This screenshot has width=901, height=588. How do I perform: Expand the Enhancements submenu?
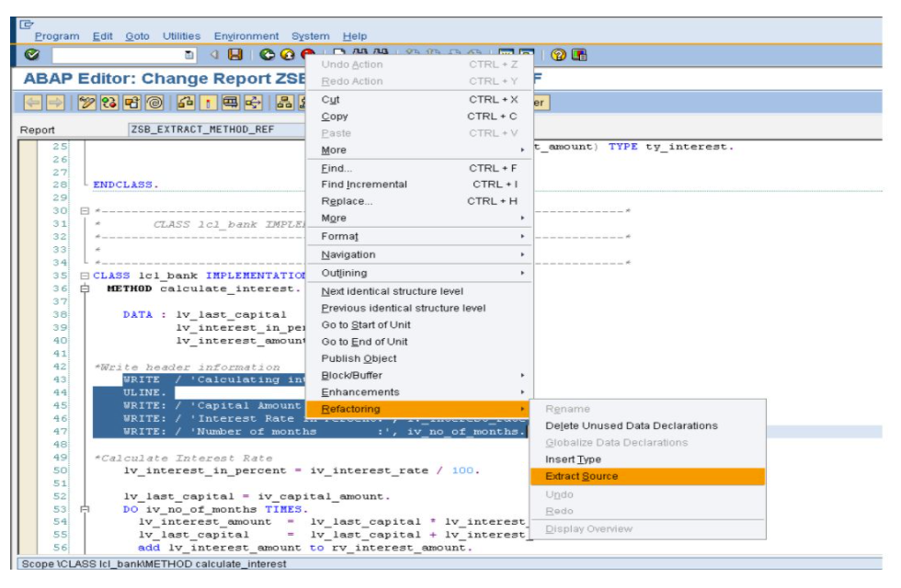tap(419, 392)
